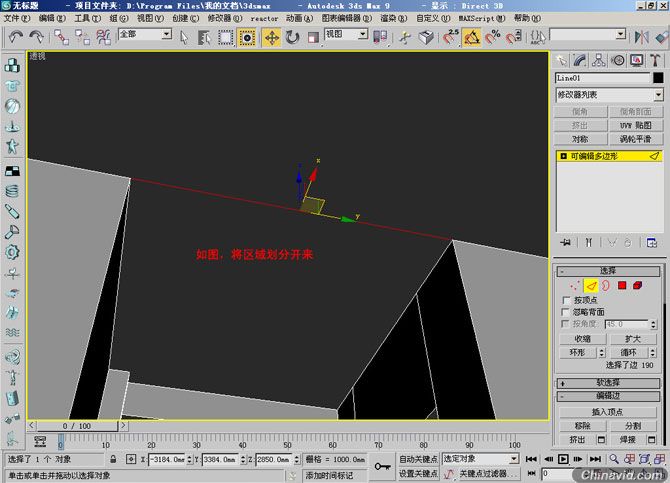Image resolution: width=670 pixels, height=483 pixels.
Task: Activate Select and Move tool
Action: pos(272,38)
